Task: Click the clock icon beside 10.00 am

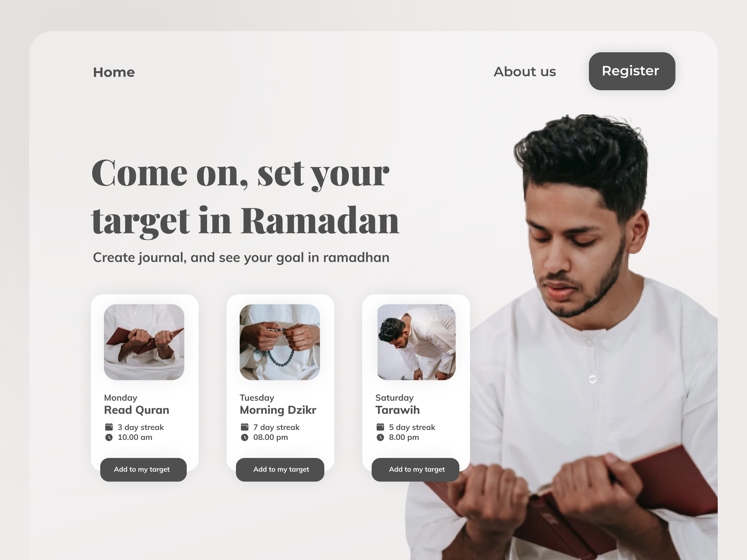Action: [x=109, y=437]
